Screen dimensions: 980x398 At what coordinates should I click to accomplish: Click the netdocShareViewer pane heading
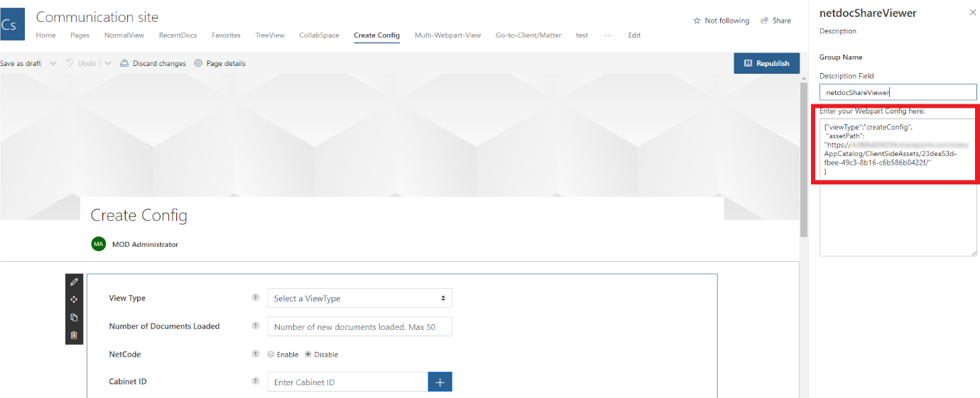click(x=868, y=13)
